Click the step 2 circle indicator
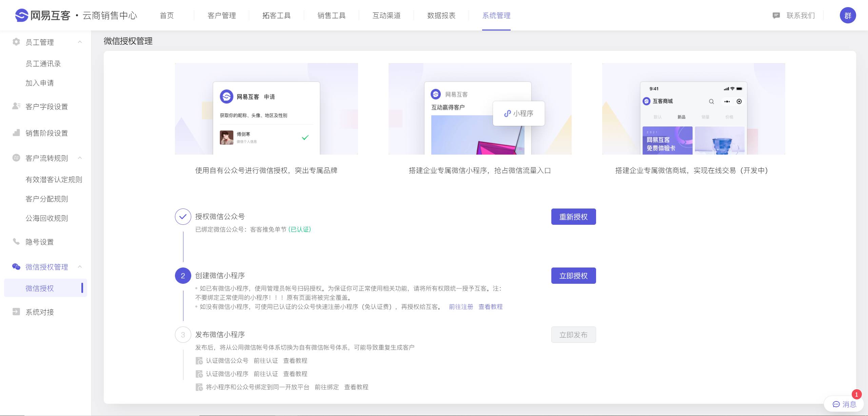 coord(183,276)
